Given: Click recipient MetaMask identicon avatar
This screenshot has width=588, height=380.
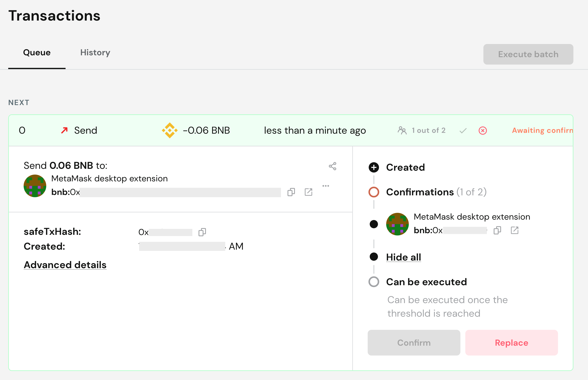Looking at the screenshot, I should point(35,186).
